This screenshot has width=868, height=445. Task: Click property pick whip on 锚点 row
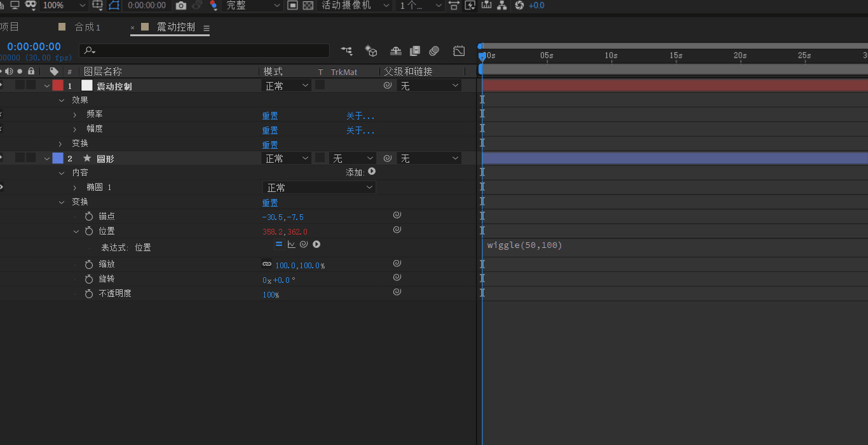coord(397,216)
